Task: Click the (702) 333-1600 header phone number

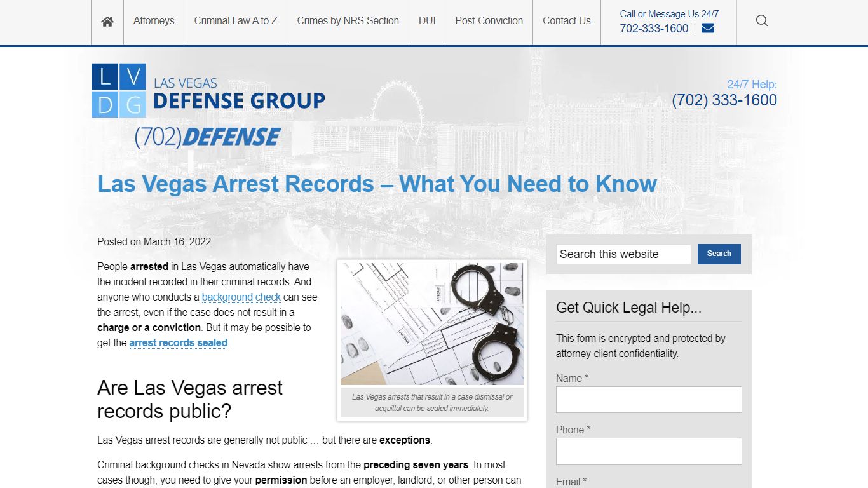Action: pos(724,100)
